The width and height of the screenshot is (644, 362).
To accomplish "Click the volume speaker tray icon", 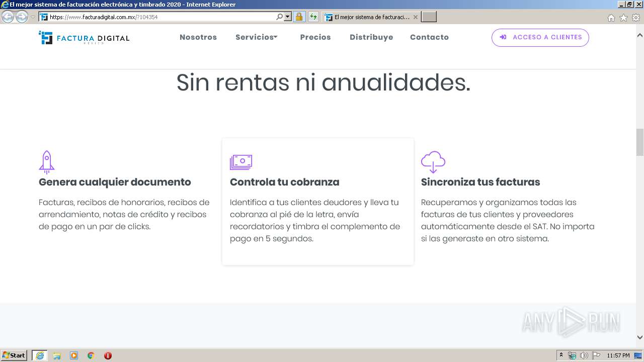I will point(584,355).
